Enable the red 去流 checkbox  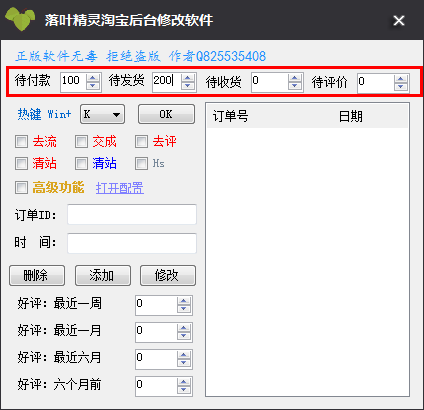coord(21,142)
